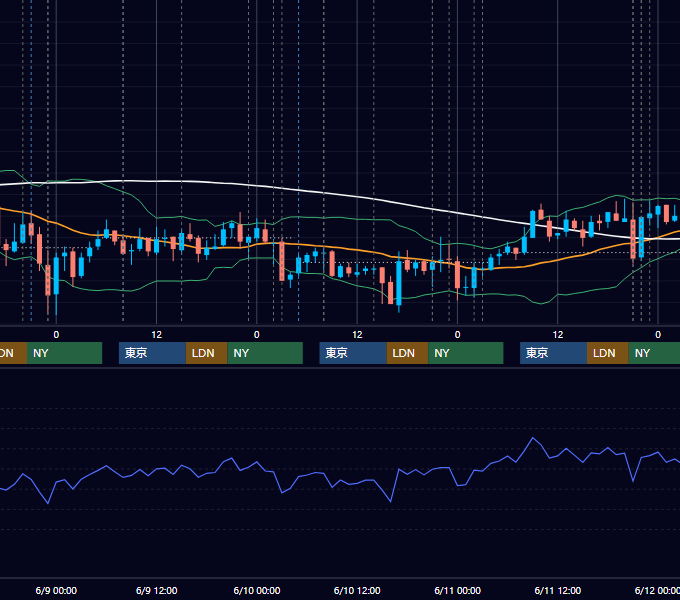Click the NY block after June 9 LDN
The image size is (680, 600).
tap(265, 353)
